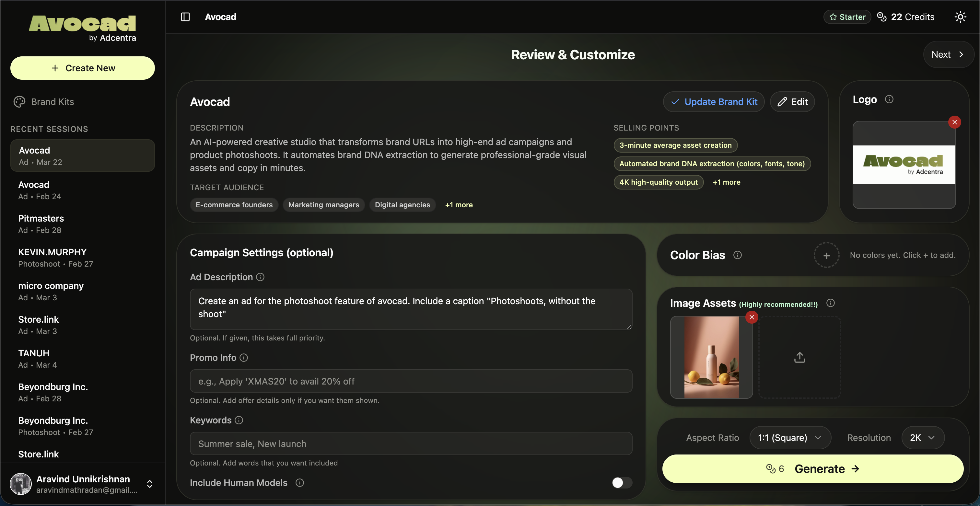Click the Ad Description info icon

pos(260,277)
